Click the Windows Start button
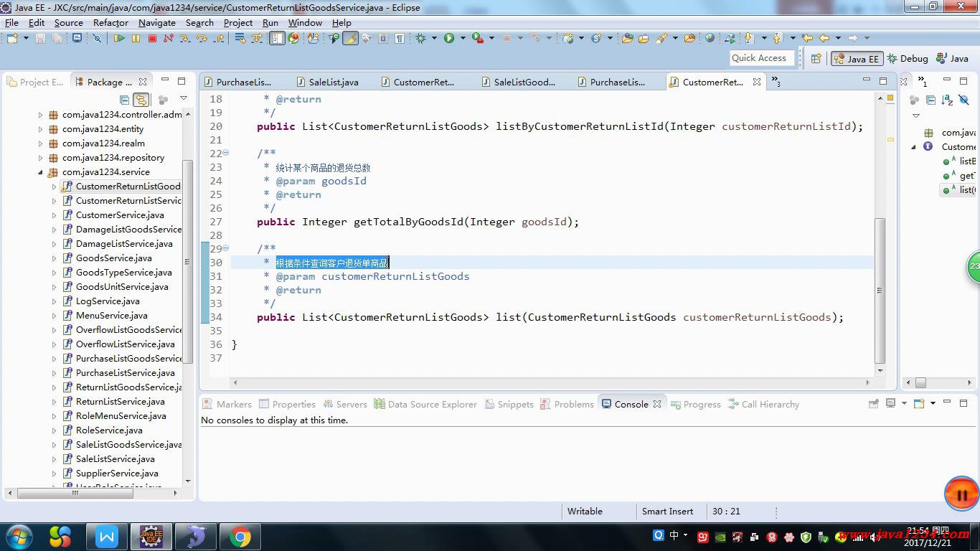 [19, 536]
